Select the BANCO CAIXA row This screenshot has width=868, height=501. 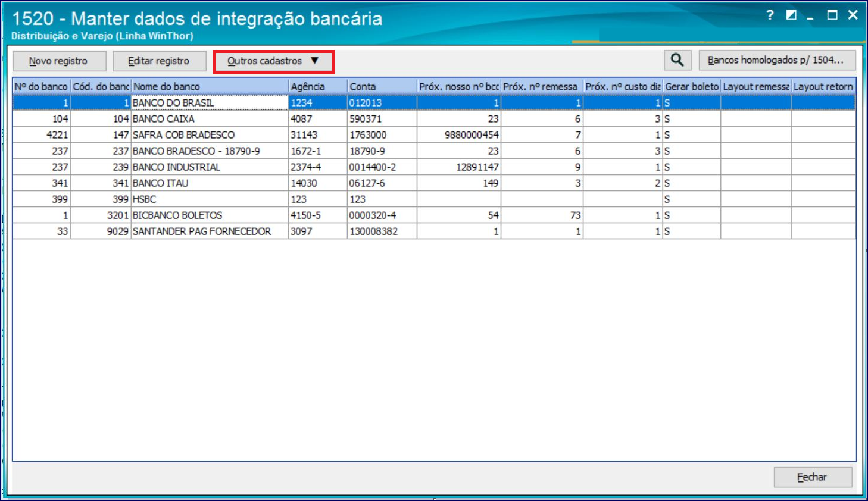[434, 119]
